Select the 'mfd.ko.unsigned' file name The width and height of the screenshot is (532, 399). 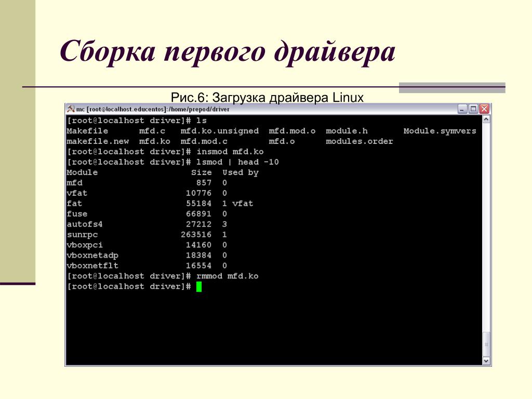tap(220, 131)
